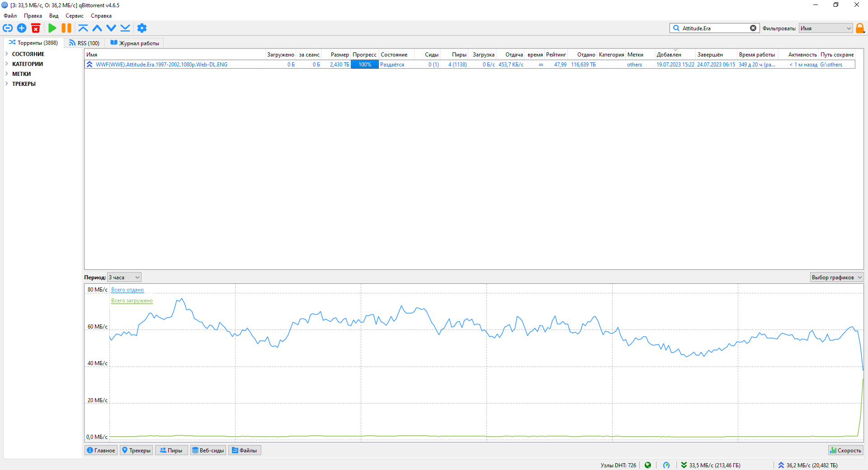
Task: Select the WWF(WWE).Attitude.Era torrent row
Action: 470,65
